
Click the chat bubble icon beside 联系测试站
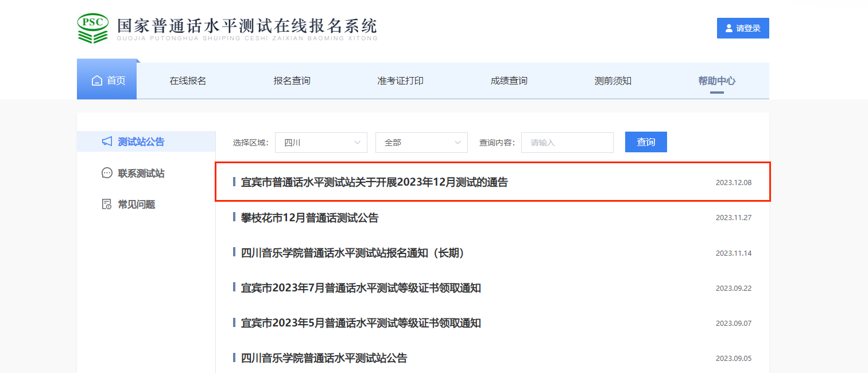107,173
